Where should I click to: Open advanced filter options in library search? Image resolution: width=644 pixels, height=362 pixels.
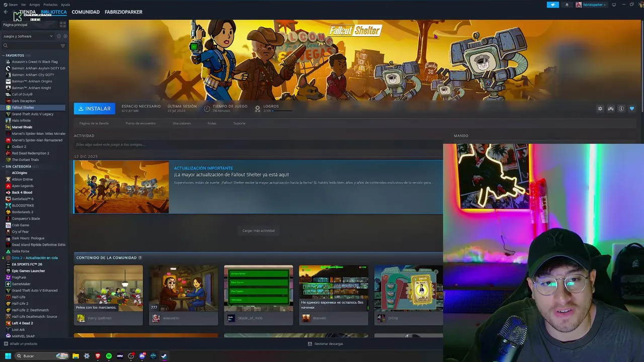[63, 46]
